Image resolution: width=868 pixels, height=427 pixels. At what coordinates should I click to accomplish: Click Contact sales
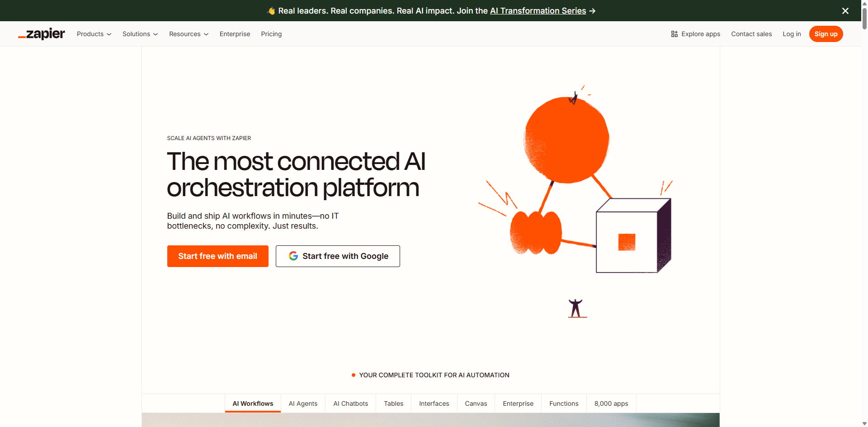(x=751, y=34)
